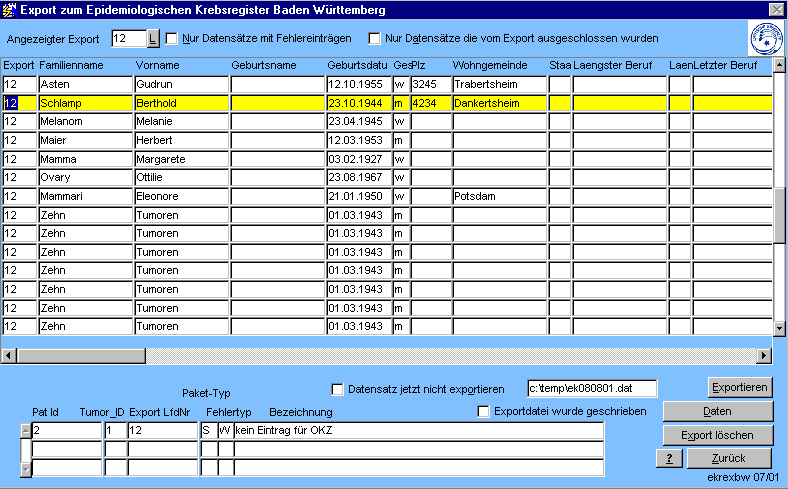Viewport: 788px width, 489px height.
Task: Click the table's vertical scrollbar up arrow
Action: pyautogui.click(x=780, y=64)
